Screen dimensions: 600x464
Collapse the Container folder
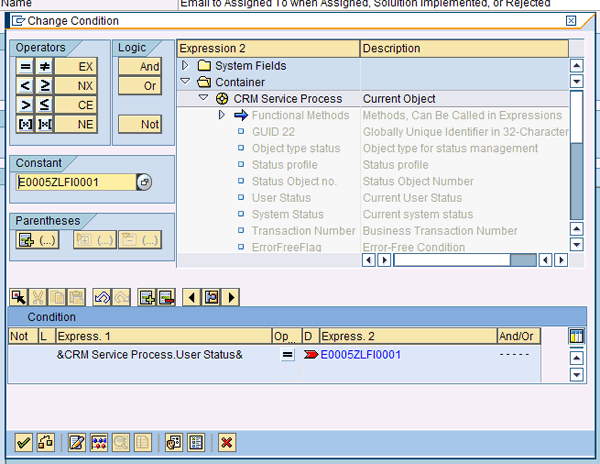[185, 82]
